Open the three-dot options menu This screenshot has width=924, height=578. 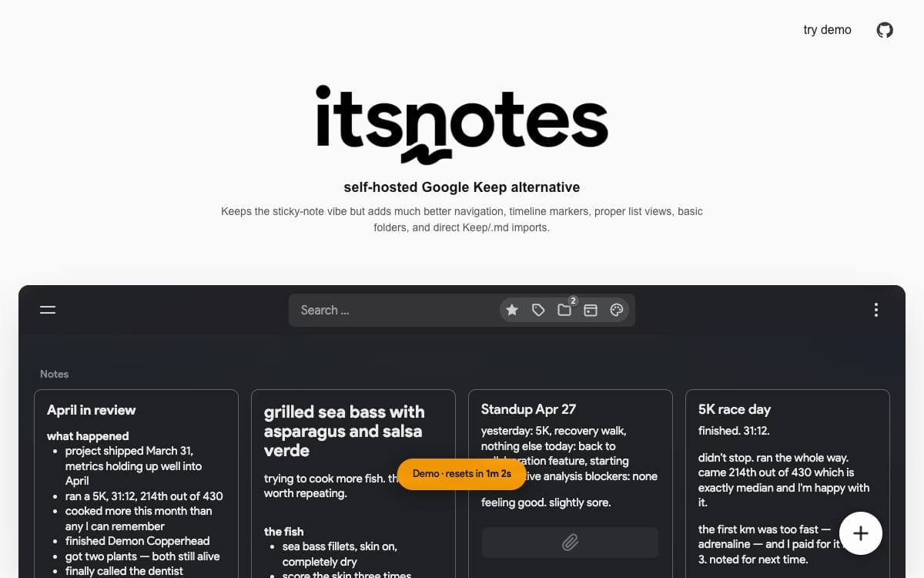pos(875,310)
